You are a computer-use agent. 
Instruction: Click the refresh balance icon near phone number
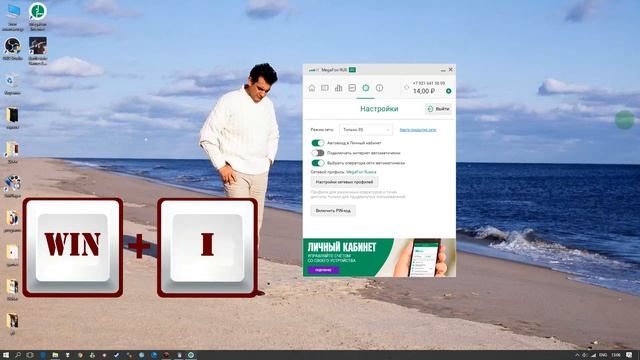pyautogui.click(x=407, y=87)
